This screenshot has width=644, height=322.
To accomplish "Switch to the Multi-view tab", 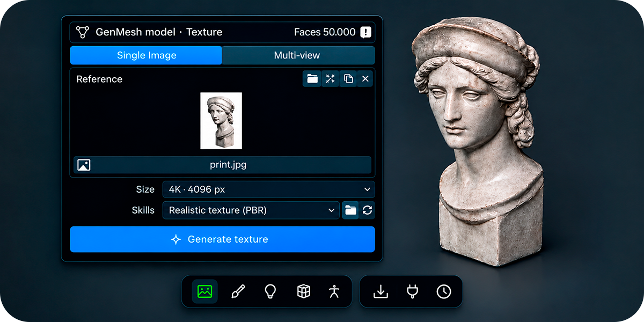I will pyautogui.click(x=298, y=55).
